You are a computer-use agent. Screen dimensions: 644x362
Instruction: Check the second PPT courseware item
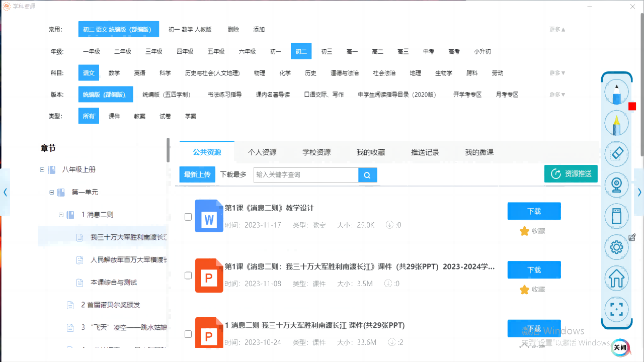[188, 276]
